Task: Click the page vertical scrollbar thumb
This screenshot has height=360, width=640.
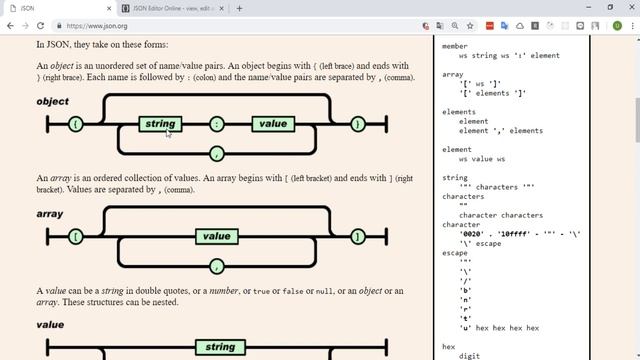Action: [637, 120]
